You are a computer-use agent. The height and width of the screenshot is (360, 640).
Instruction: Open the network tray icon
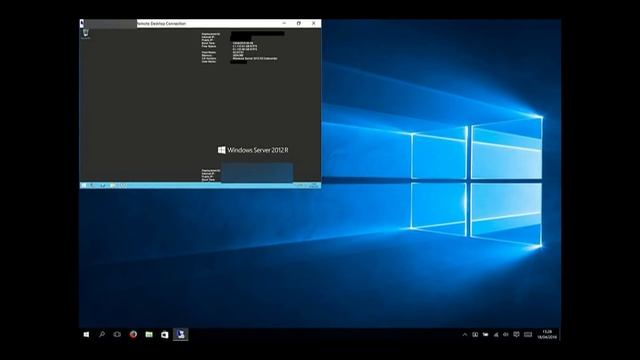pyautogui.click(x=496, y=335)
